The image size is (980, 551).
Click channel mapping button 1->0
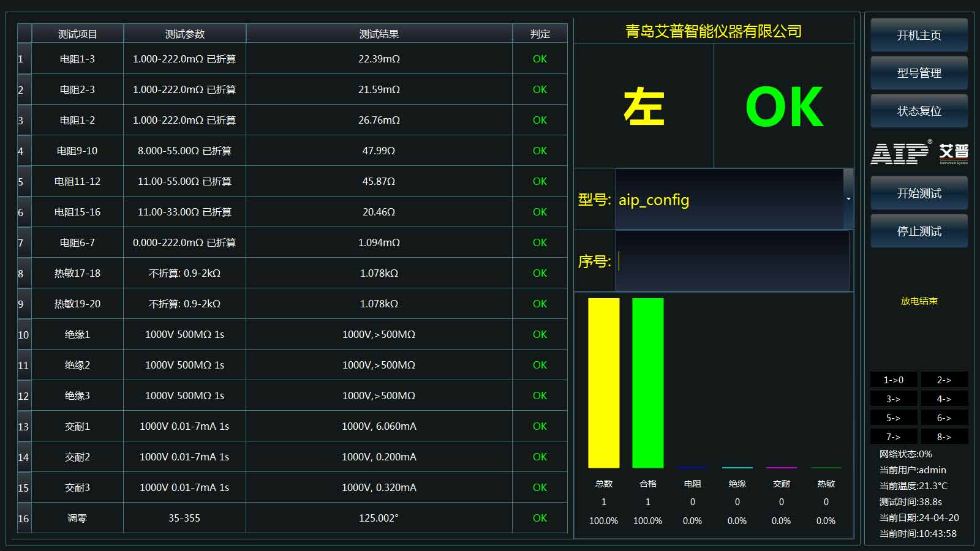pyautogui.click(x=892, y=380)
